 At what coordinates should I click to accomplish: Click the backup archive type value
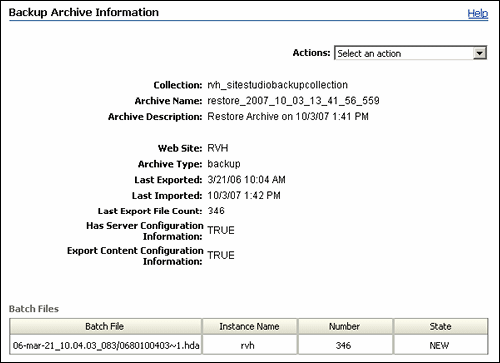(224, 164)
